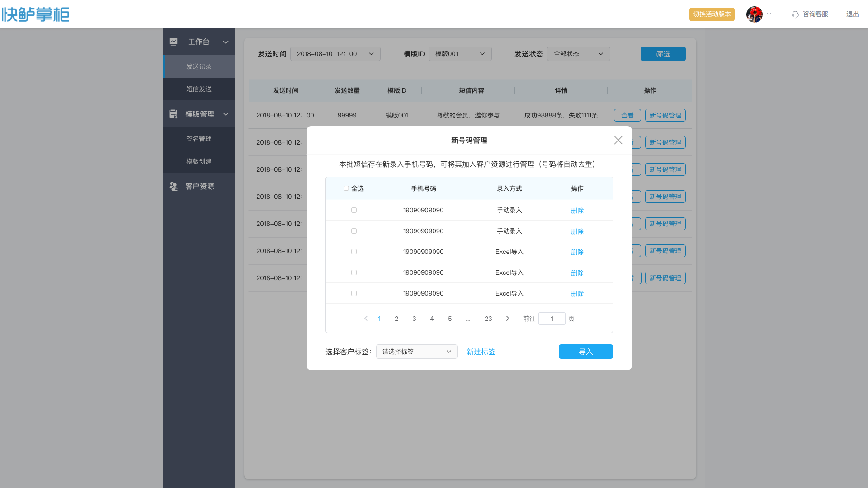Check the first phone number row checkbox
868x488 pixels.
click(x=354, y=210)
